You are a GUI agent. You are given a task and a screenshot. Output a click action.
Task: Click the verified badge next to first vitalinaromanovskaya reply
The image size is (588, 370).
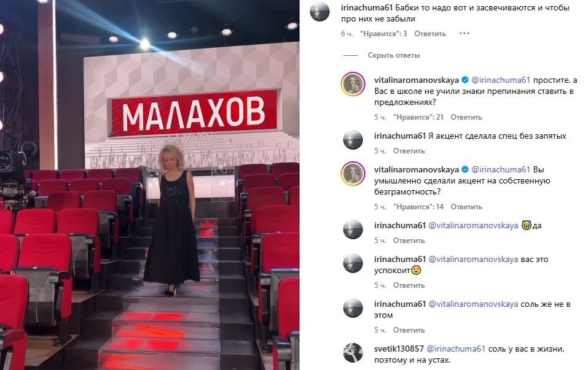point(465,80)
